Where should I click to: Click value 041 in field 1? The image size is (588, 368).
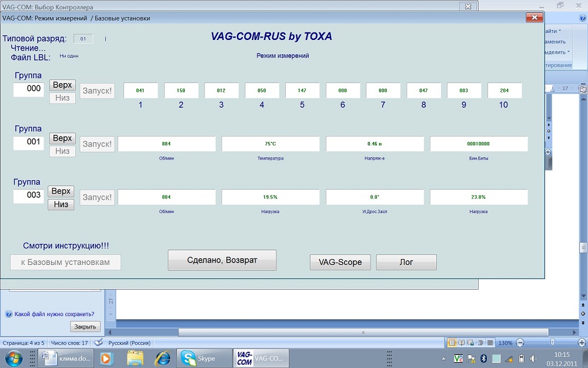[x=141, y=91]
